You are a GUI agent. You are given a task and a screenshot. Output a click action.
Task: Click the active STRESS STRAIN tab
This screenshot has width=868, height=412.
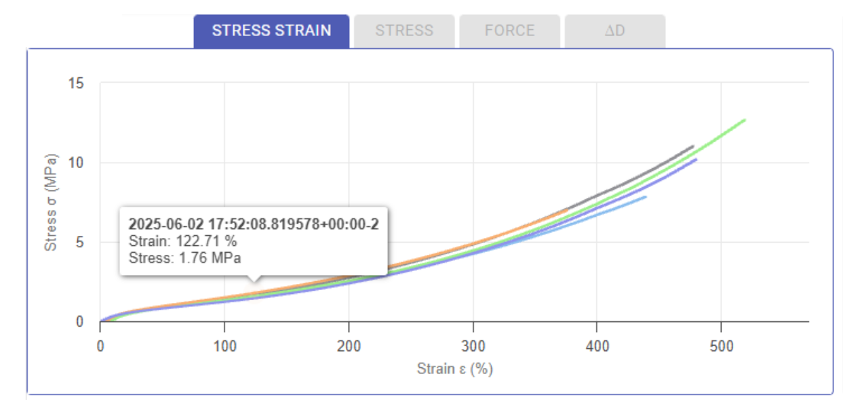(271, 31)
